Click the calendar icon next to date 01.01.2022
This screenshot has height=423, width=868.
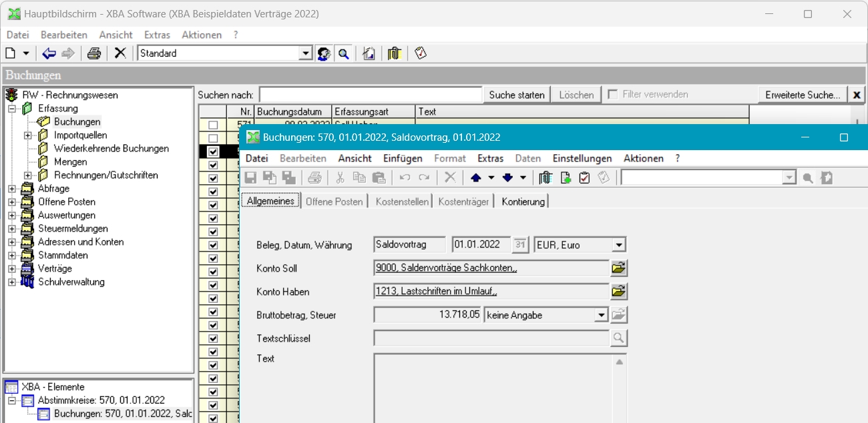520,245
